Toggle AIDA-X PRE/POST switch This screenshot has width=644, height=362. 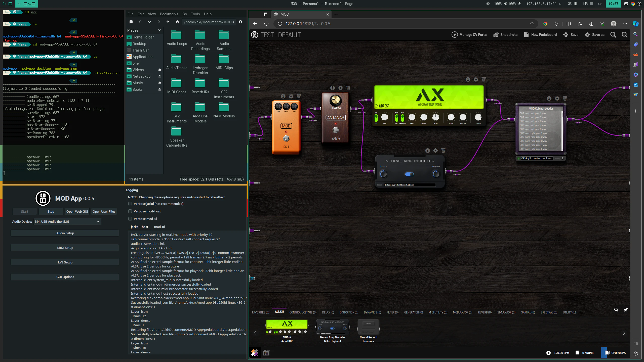coord(396,118)
